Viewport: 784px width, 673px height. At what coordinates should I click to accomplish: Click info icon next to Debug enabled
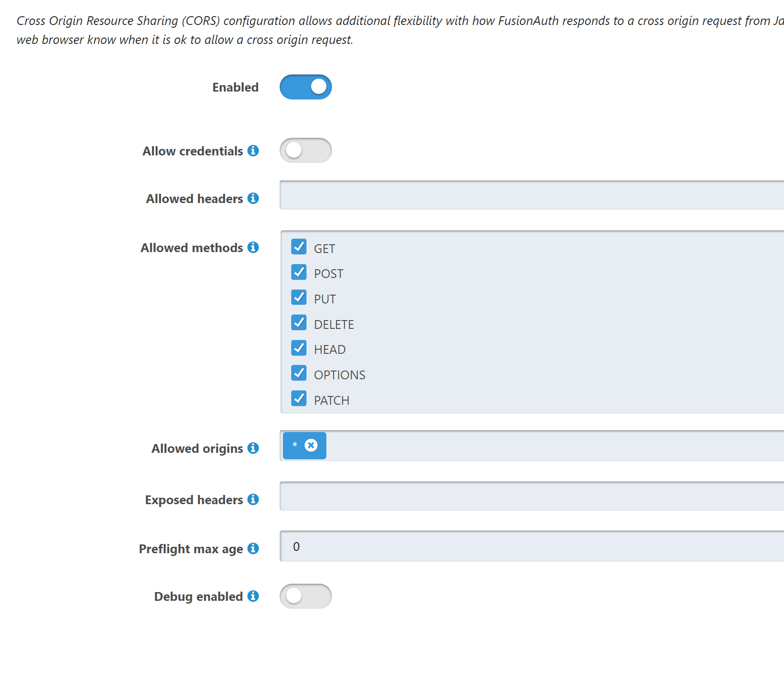coord(253,596)
